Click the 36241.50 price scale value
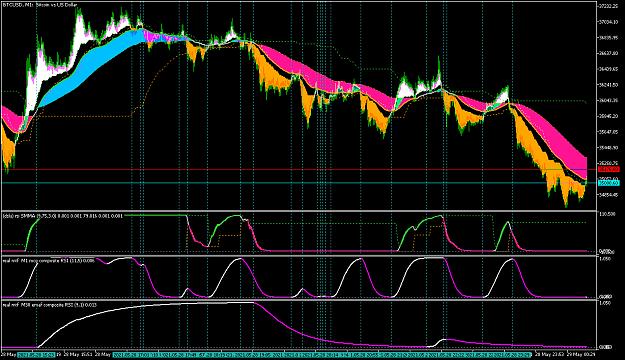 [x=609, y=85]
